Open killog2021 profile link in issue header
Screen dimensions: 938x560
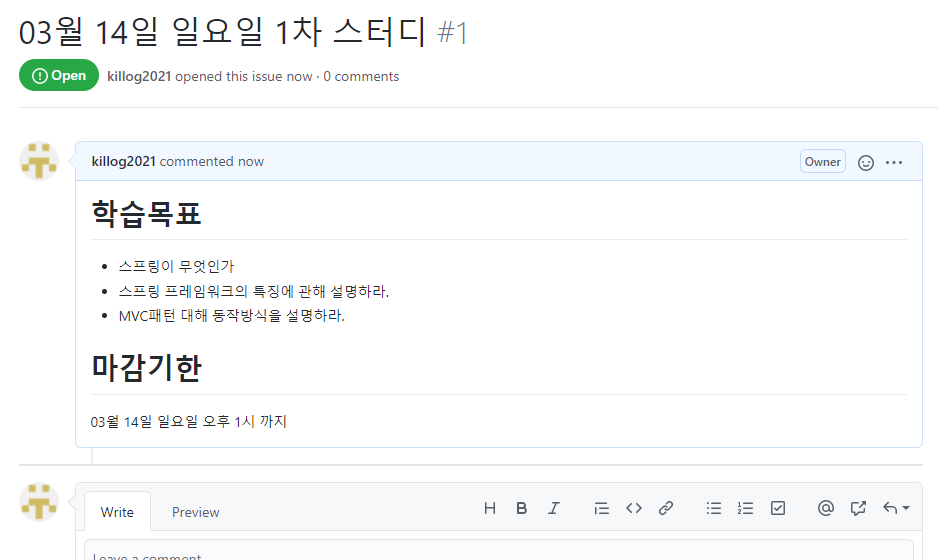click(139, 77)
